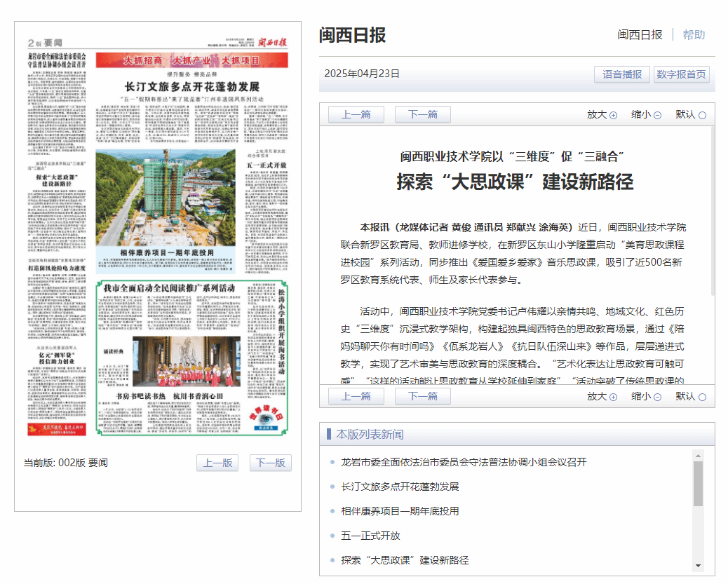Go to next article using top 下一篇

tap(422, 115)
